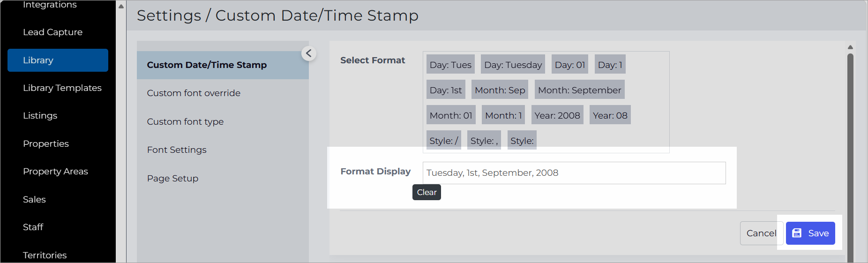868x263 pixels.
Task: Click the Save button floppy disk icon
Action: [x=797, y=233]
